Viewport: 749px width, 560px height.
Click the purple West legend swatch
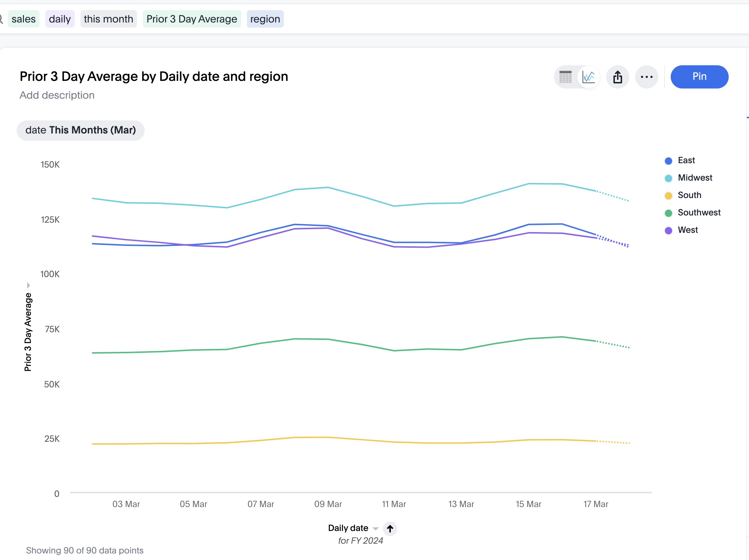click(668, 230)
